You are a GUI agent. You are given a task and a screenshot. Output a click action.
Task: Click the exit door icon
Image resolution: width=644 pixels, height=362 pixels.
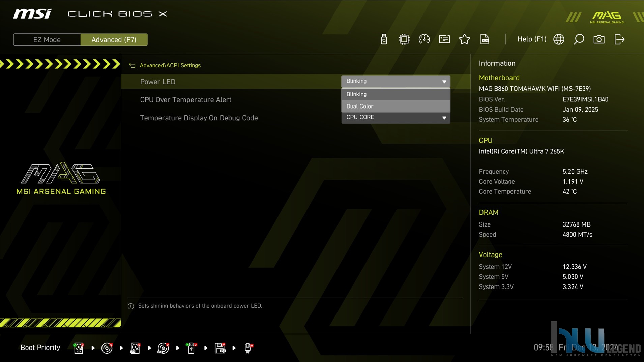619,39
